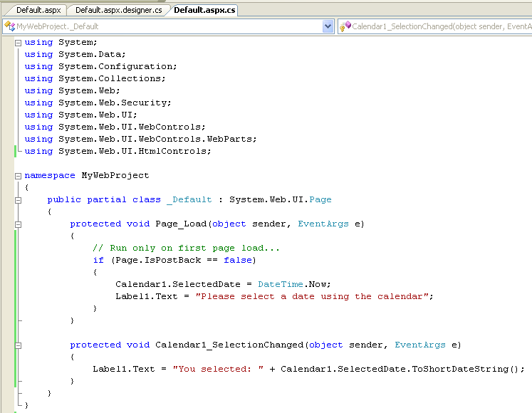Click the DateTime type in code

click(x=280, y=284)
